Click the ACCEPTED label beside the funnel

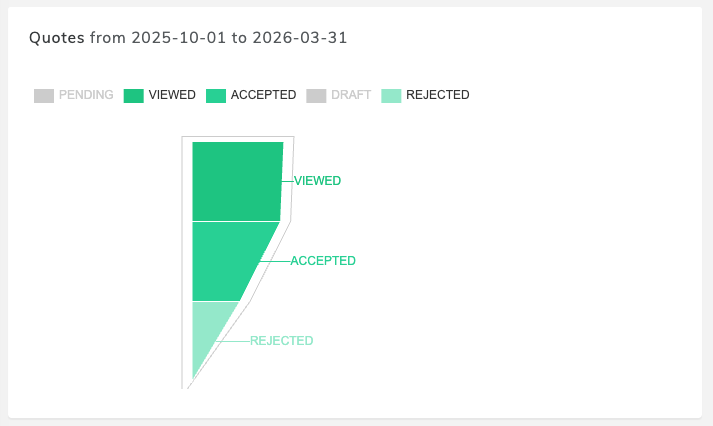pos(323,261)
